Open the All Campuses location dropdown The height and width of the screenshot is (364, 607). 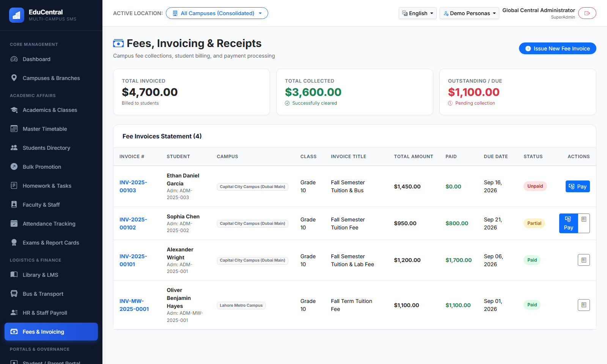(217, 13)
